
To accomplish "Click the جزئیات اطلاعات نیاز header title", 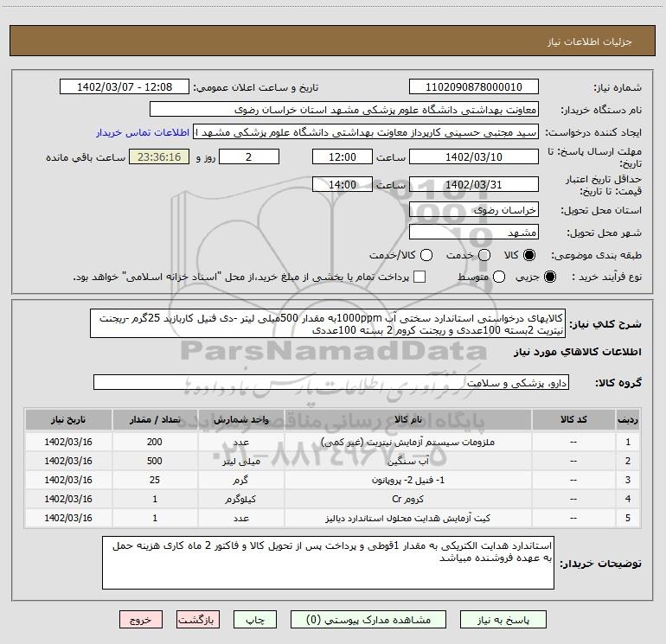I will [590, 41].
